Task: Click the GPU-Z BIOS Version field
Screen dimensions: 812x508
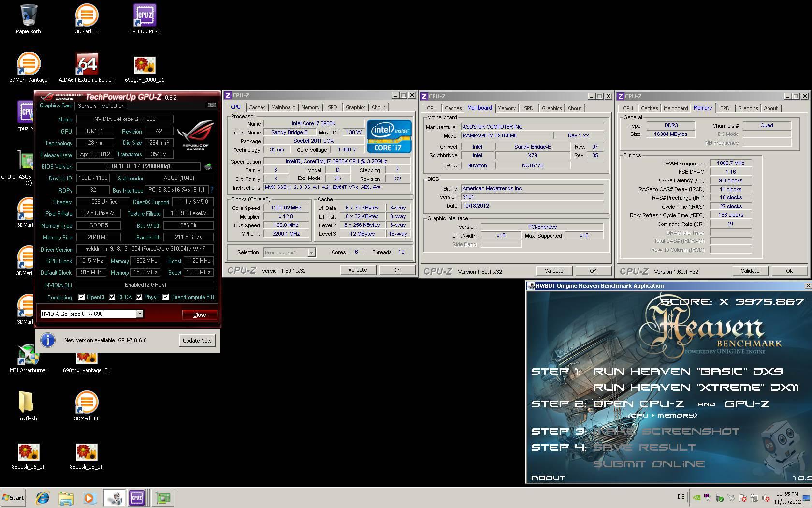Action: coord(138,166)
